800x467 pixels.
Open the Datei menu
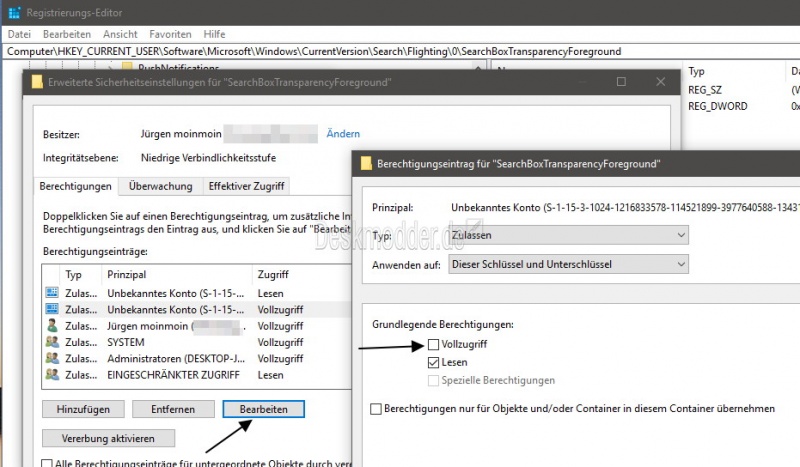pyautogui.click(x=19, y=34)
